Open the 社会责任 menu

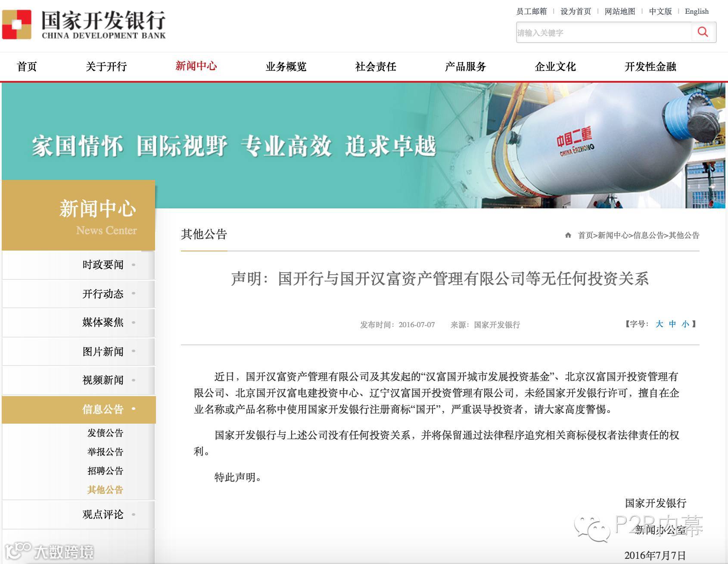376,67
